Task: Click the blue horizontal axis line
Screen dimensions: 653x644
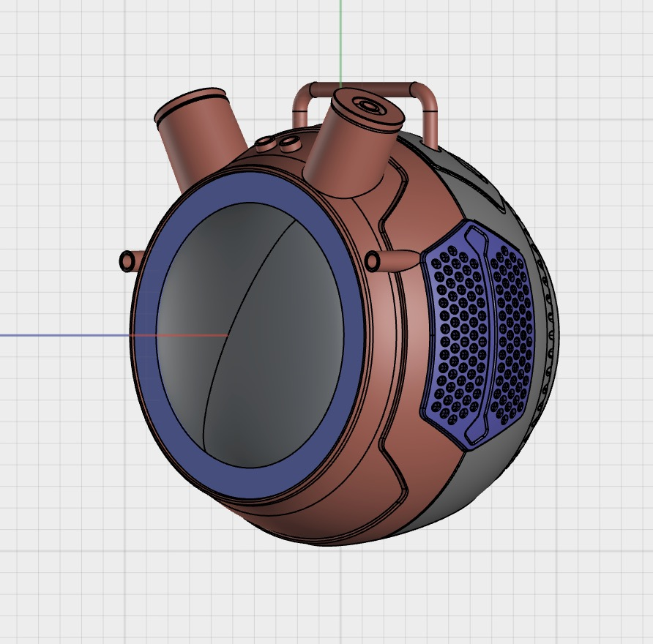Action: 65,335
